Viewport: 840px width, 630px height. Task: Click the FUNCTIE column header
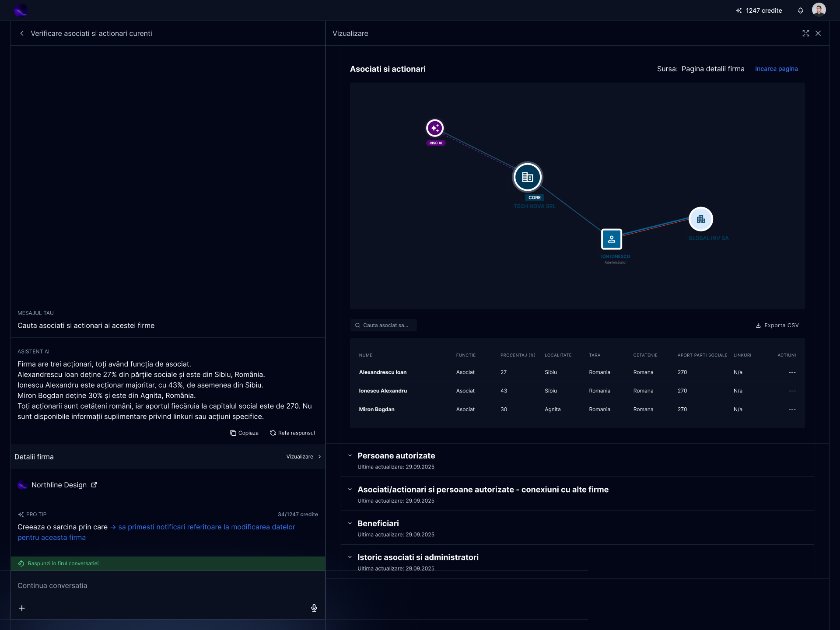pos(465,355)
